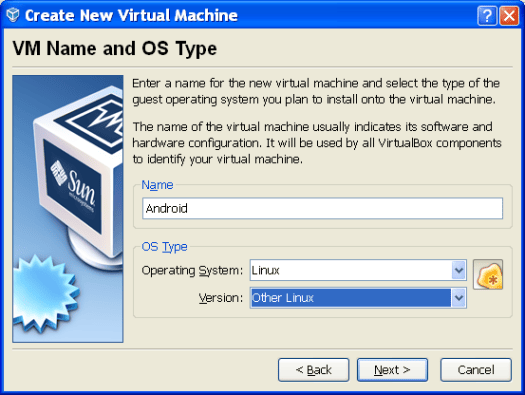Open the Operating System dropdown showing Linux
Image resolution: width=525 pixels, height=395 pixels.
pyautogui.click(x=358, y=270)
